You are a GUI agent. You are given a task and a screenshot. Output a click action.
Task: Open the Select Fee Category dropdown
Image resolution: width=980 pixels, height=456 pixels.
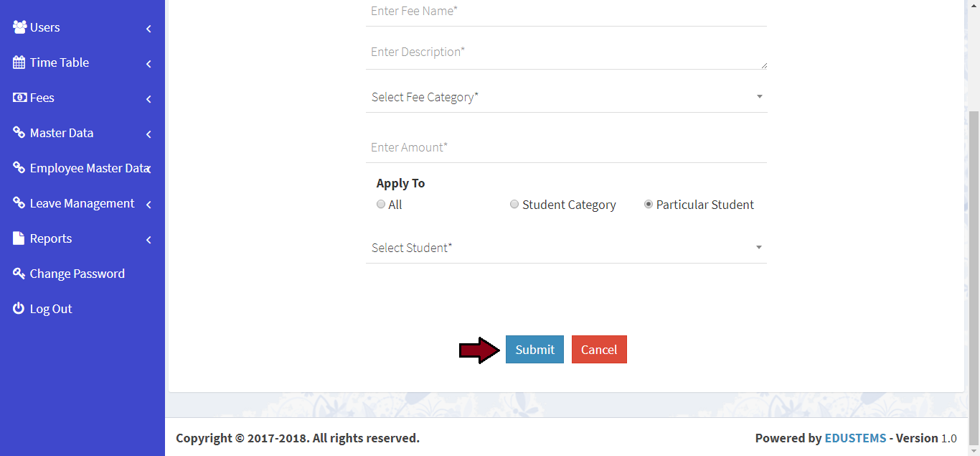pyautogui.click(x=566, y=97)
